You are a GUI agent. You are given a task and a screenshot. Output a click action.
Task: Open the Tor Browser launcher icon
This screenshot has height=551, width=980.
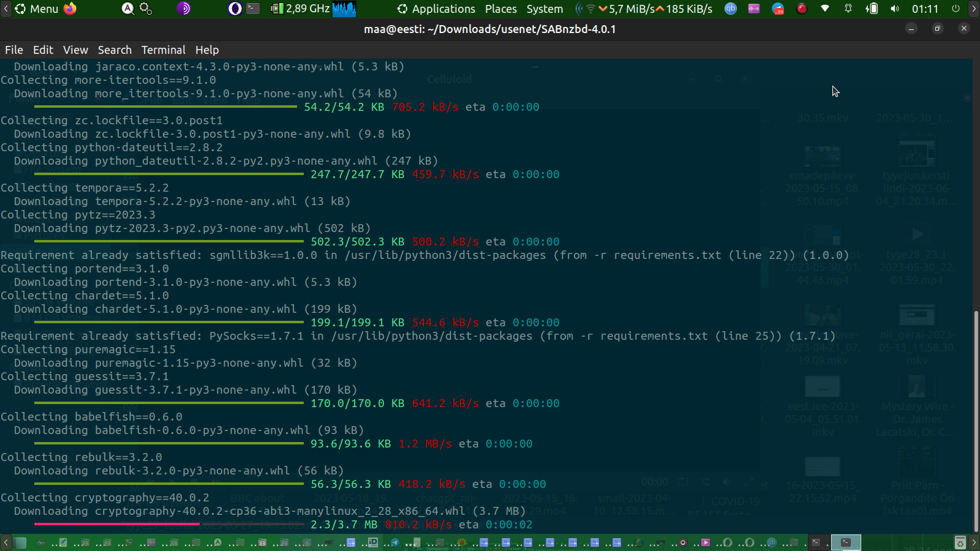point(183,9)
